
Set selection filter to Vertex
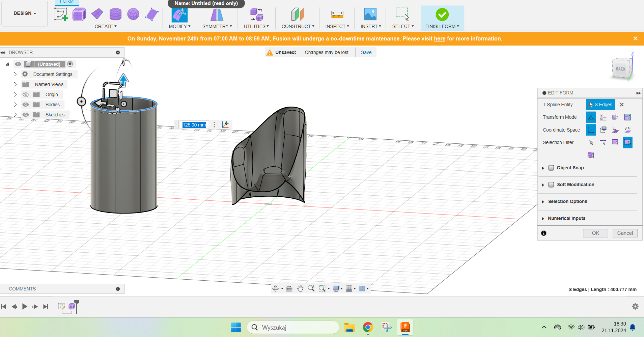[591, 142]
